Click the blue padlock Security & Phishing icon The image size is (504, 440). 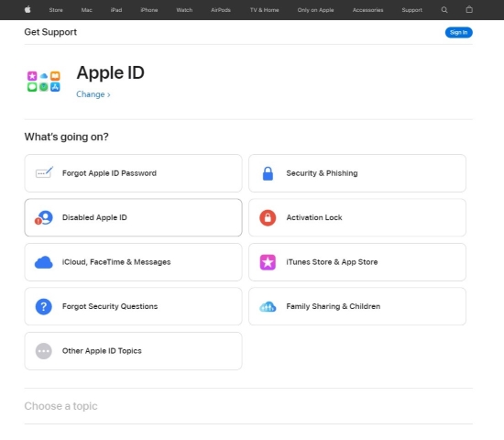(268, 173)
